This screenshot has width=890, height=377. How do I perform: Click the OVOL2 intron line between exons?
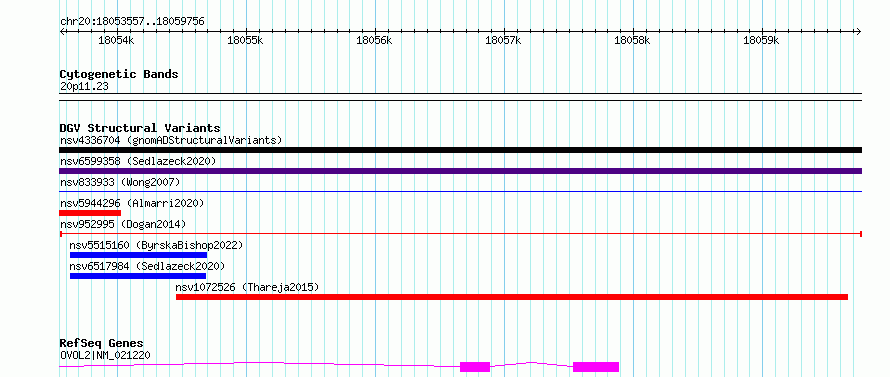click(531, 363)
